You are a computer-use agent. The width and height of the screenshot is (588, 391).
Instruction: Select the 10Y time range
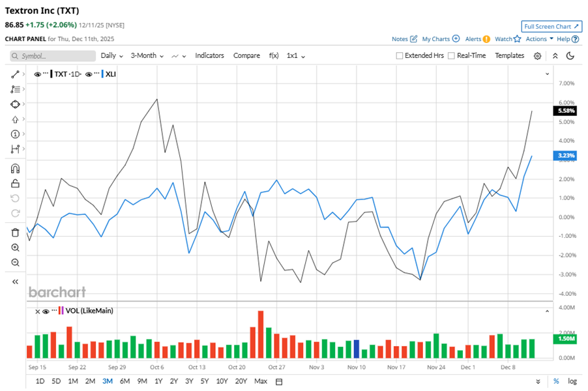222,381
